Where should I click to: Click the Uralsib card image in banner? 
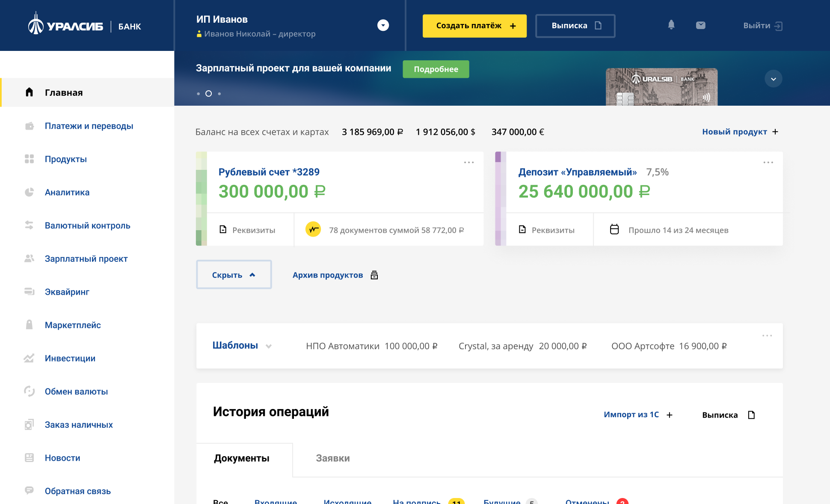pyautogui.click(x=661, y=87)
